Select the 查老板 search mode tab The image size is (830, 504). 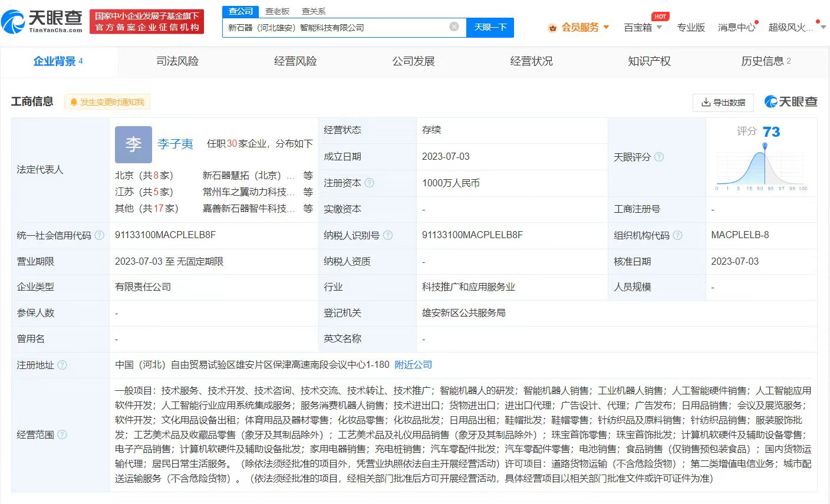click(x=277, y=11)
